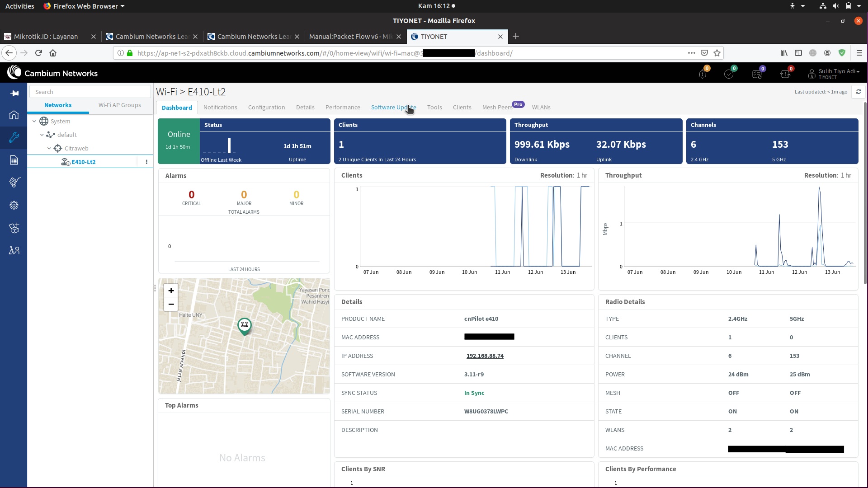The image size is (868, 488).
Task: Open the Software Update tab
Action: tap(393, 107)
